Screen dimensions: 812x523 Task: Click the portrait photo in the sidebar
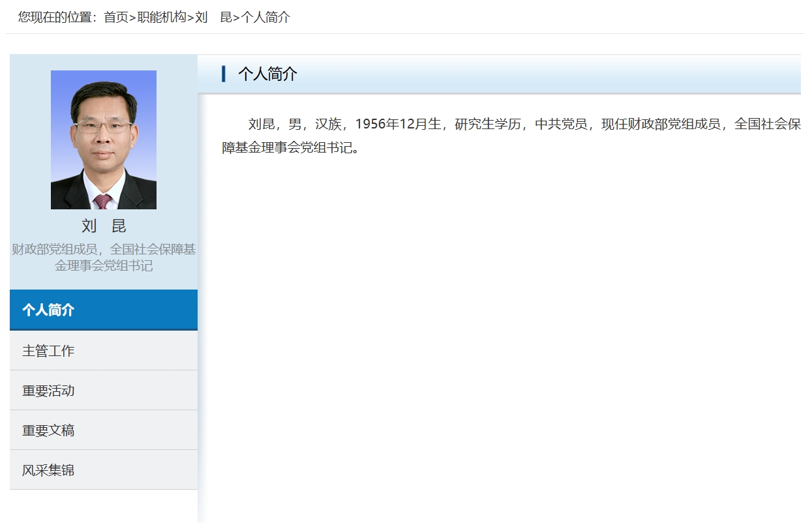coord(104,140)
